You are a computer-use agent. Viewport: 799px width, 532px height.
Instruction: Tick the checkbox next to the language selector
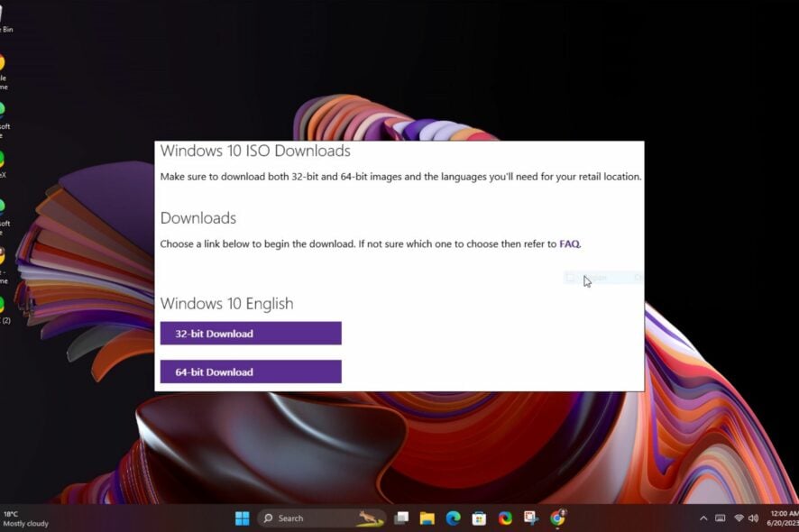tap(569, 277)
